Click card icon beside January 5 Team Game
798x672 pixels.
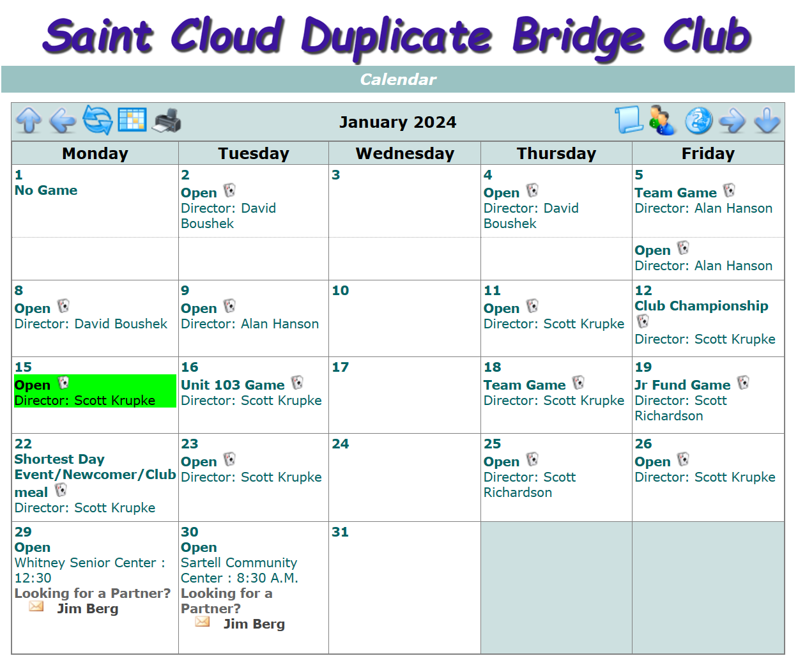point(730,190)
